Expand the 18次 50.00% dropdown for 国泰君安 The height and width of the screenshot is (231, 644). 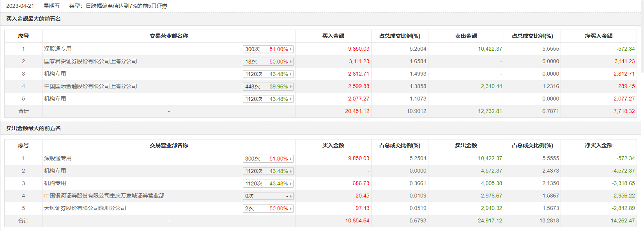click(268, 62)
